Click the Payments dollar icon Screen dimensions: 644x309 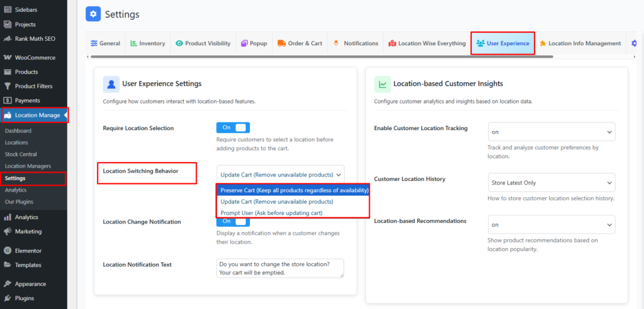click(8, 100)
